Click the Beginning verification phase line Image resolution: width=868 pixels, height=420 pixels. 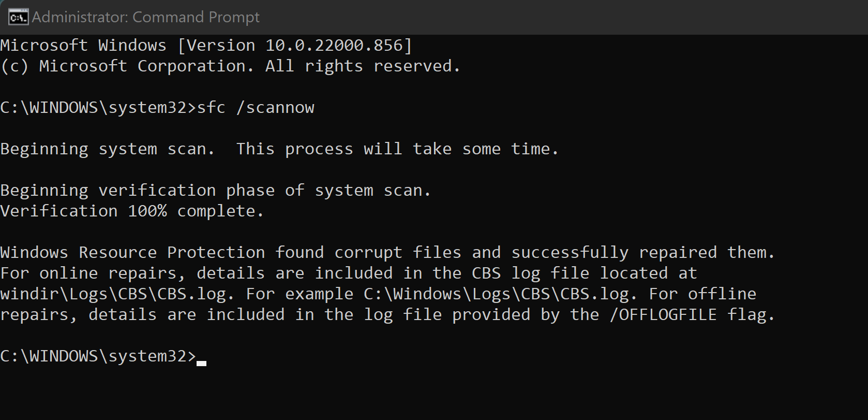(215, 191)
